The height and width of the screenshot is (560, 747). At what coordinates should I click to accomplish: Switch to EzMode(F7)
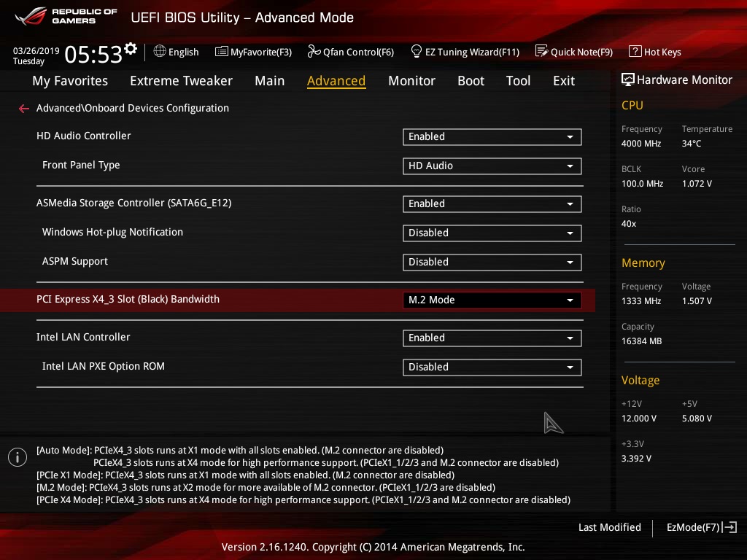click(x=702, y=527)
